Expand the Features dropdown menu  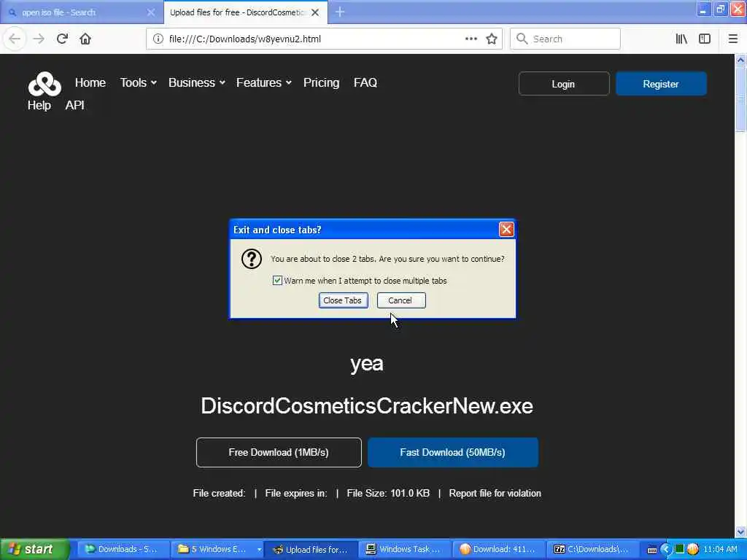coord(264,83)
